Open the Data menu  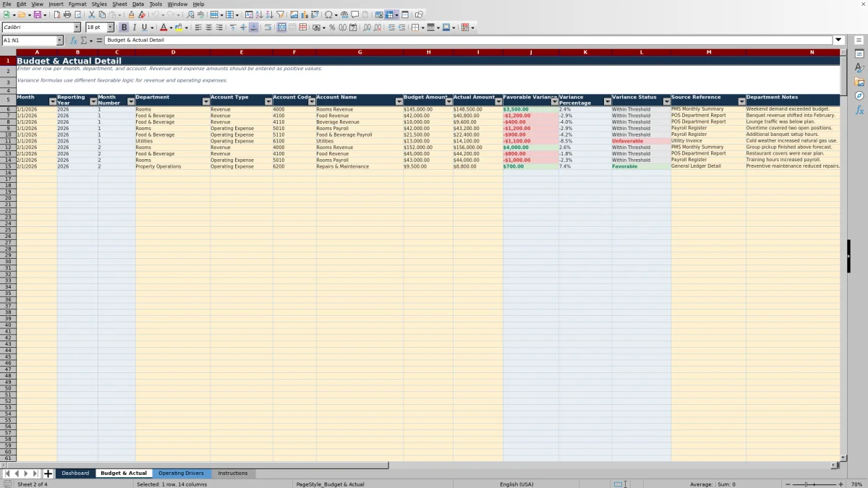pyautogui.click(x=138, y=4)
